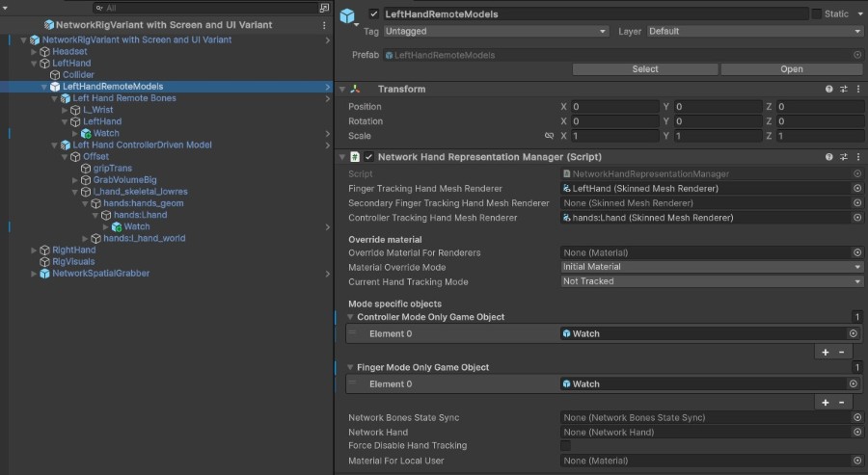Viewport: 868px width, 475px height.
Task: Click the GameObject cube icon in Inspector
Action: pyautogui.click(x=347, y=15)
